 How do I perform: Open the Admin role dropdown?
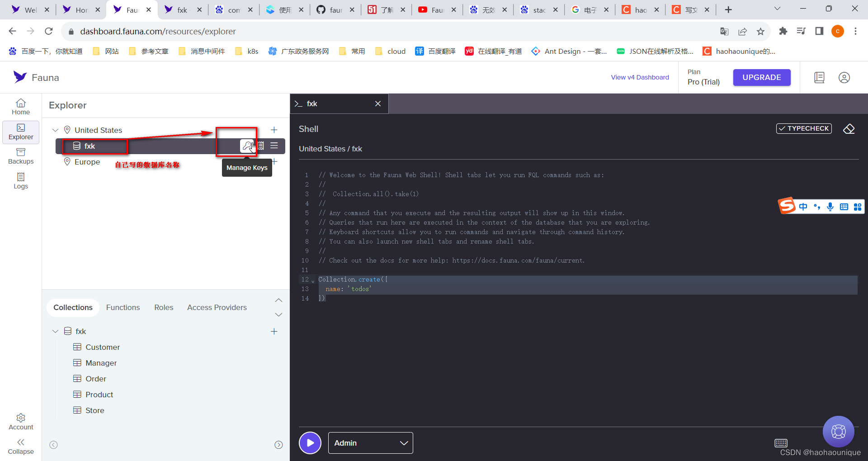370,443
